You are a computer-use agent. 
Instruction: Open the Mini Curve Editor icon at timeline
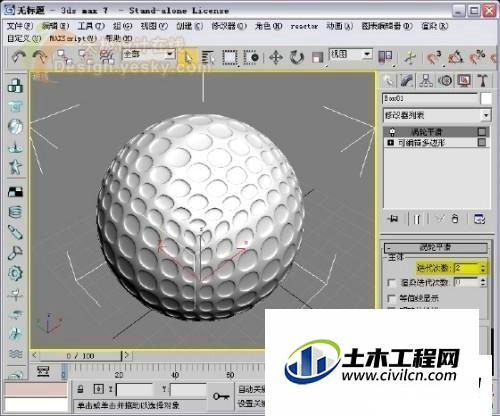tap(43, 371)
